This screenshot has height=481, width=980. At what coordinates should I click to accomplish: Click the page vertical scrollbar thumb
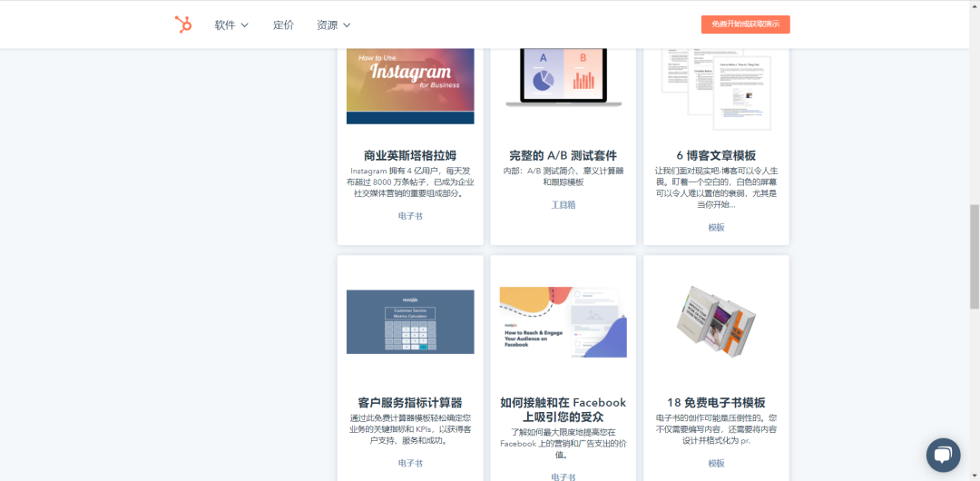[975, 256]
